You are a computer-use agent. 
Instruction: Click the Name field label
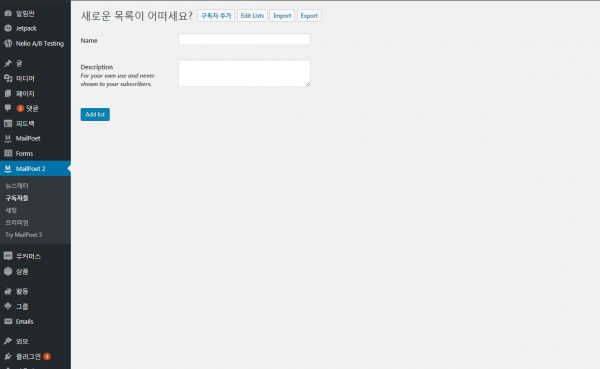(89, 40)
